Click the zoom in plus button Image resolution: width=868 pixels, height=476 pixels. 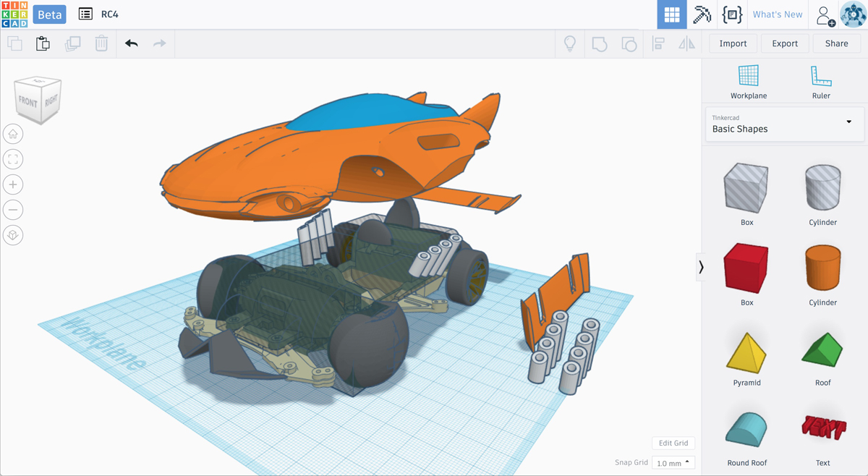[x=13, y=184]
